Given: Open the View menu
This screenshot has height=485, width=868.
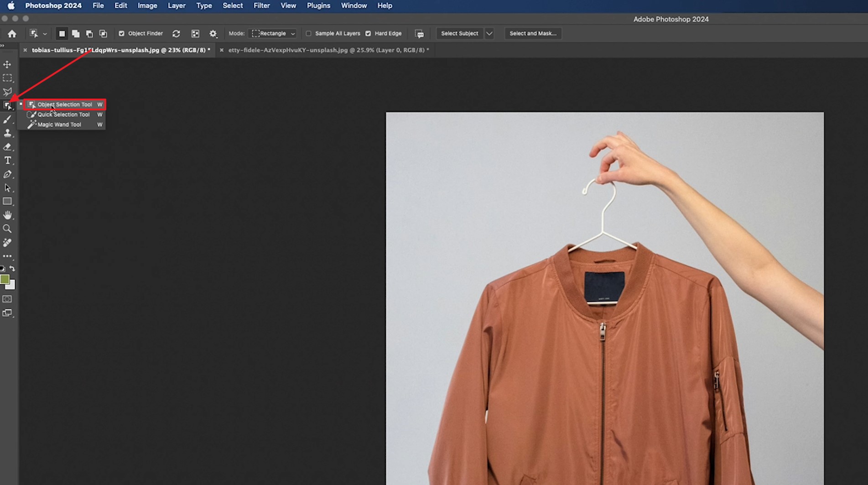Looking at the screenshot, I should click(288, 5).
